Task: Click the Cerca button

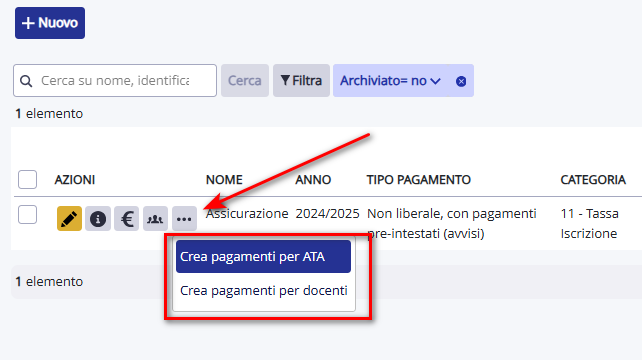Action: tap(245, 80)
